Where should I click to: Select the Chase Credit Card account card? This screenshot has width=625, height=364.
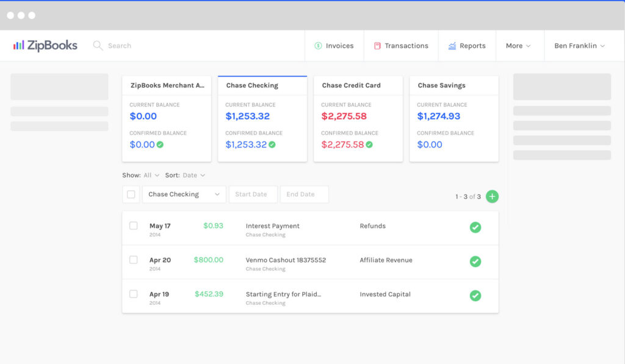coord(358,118)
